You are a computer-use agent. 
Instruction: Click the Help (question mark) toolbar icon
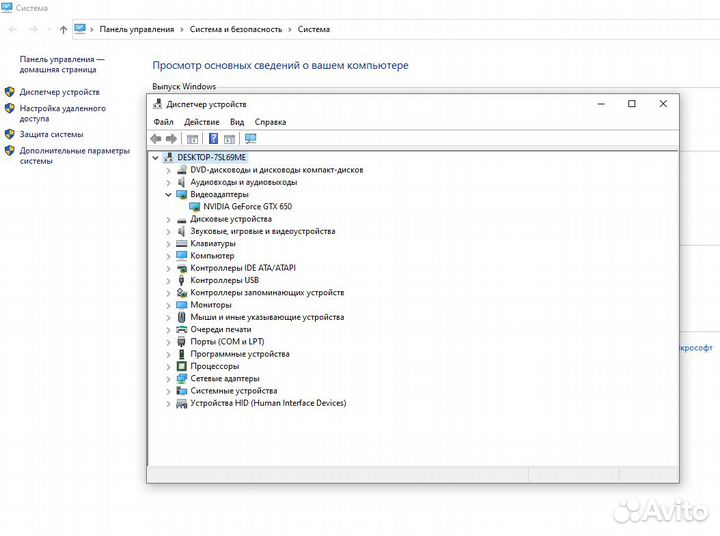(x=213, y=139)
